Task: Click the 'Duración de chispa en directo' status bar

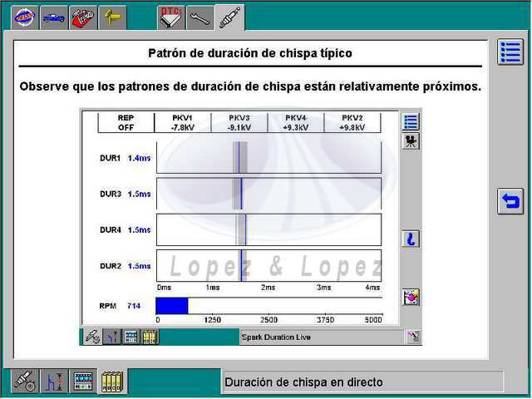Action: click(362, 382)
